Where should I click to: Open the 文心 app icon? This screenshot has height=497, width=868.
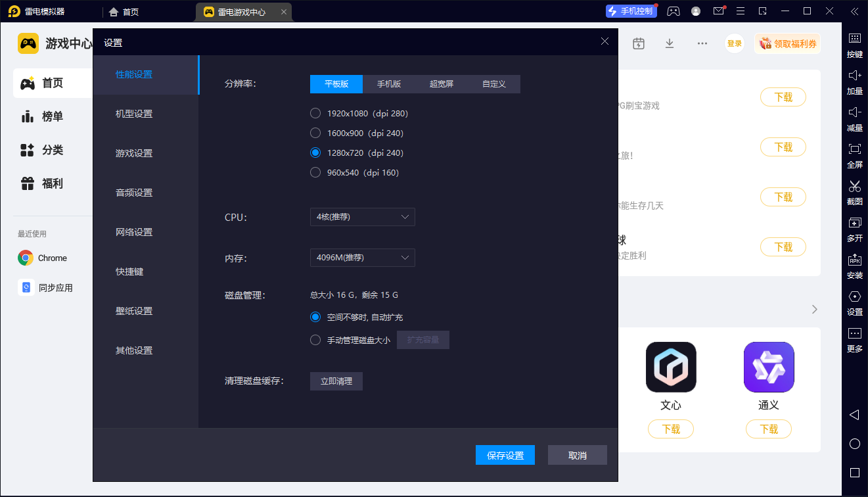coord(671,367)
